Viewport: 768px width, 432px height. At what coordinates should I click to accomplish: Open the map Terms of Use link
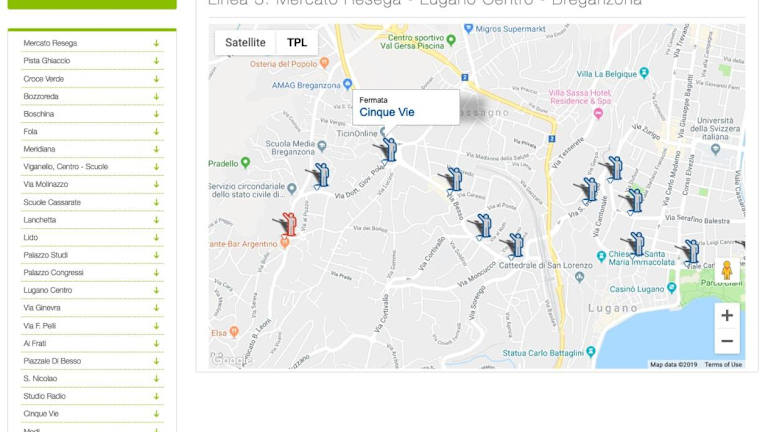(723, 364)
